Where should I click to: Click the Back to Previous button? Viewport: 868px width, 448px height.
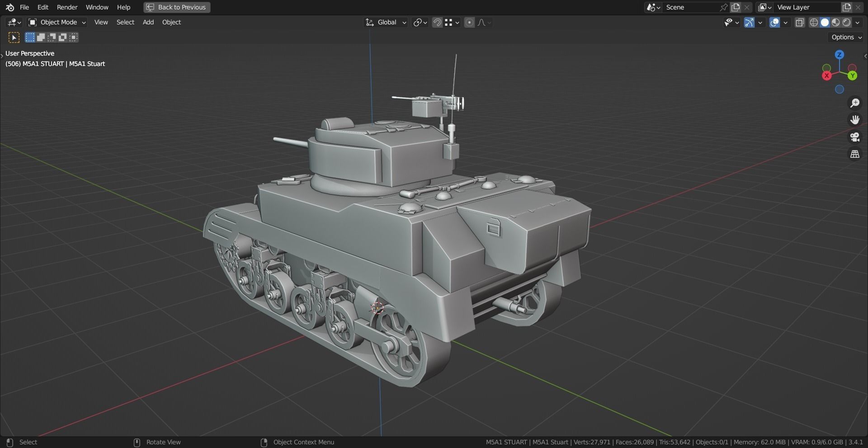(x=177, y=7)
